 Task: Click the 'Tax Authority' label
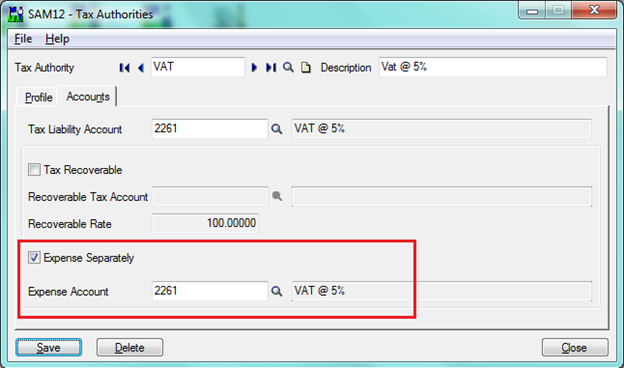44,68
